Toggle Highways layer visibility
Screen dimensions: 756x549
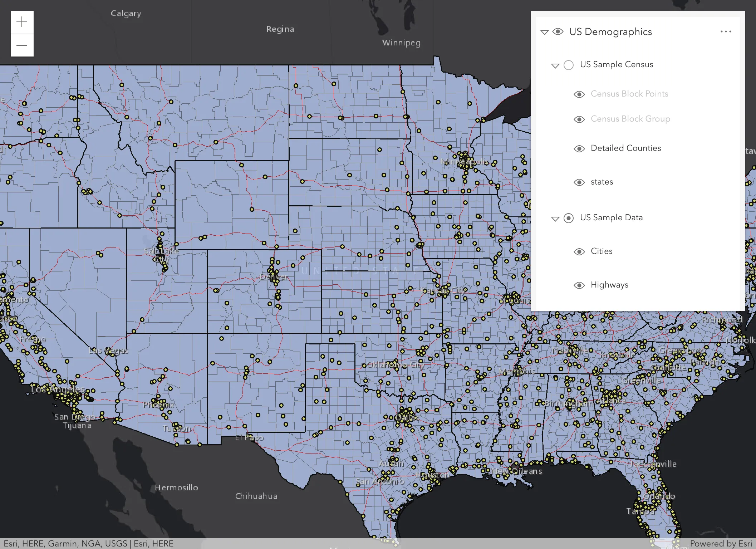coord(579,285)
